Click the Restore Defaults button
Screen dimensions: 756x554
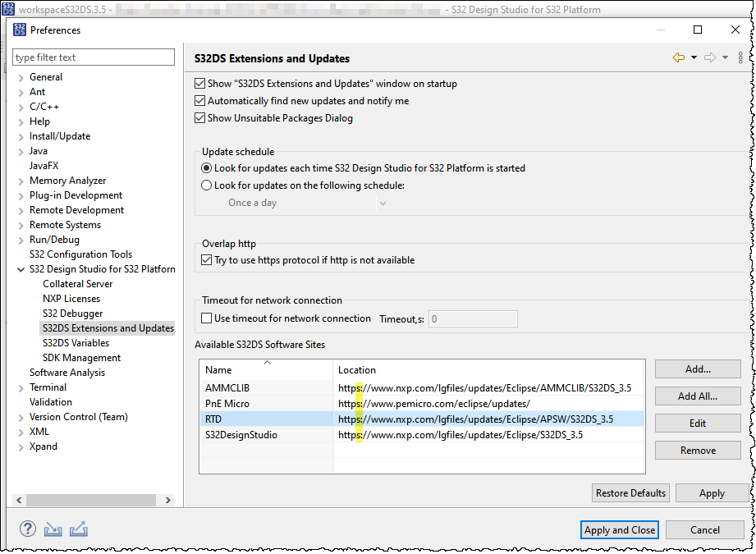(x=630, y=493)
